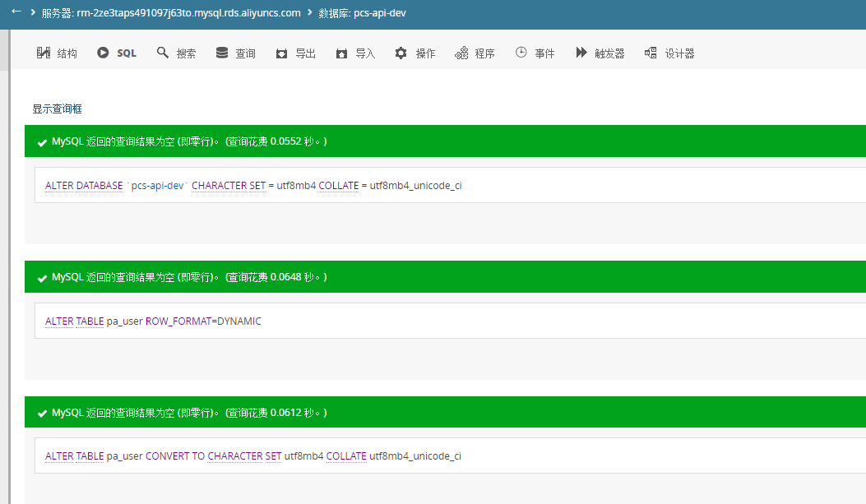Image resolution: width=866 pixels, height=504 pixels.
Task: Open the 设计器 tab
Action: tap(669, 53)
